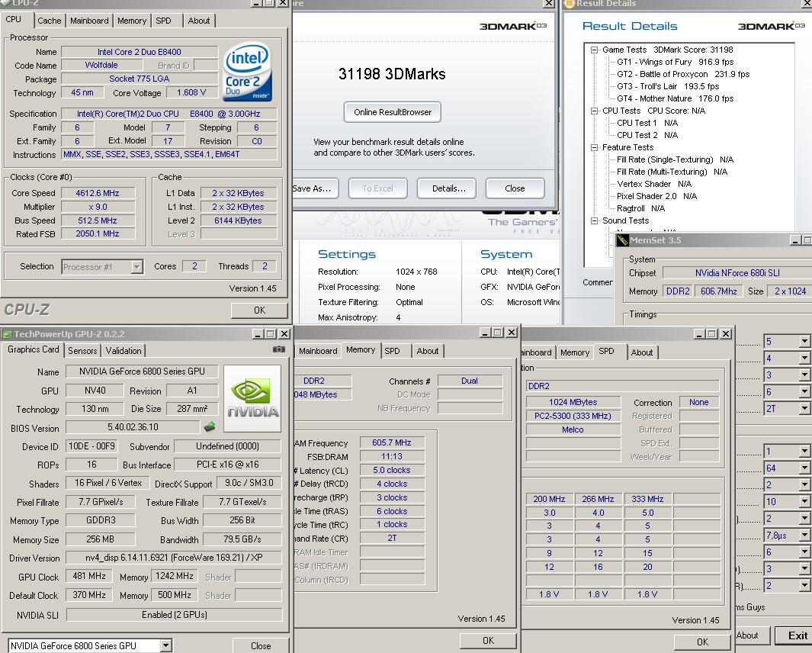Collapse the Game Tests tree node
This screenshot has width=812, height=653.
[x=595, y=50]
